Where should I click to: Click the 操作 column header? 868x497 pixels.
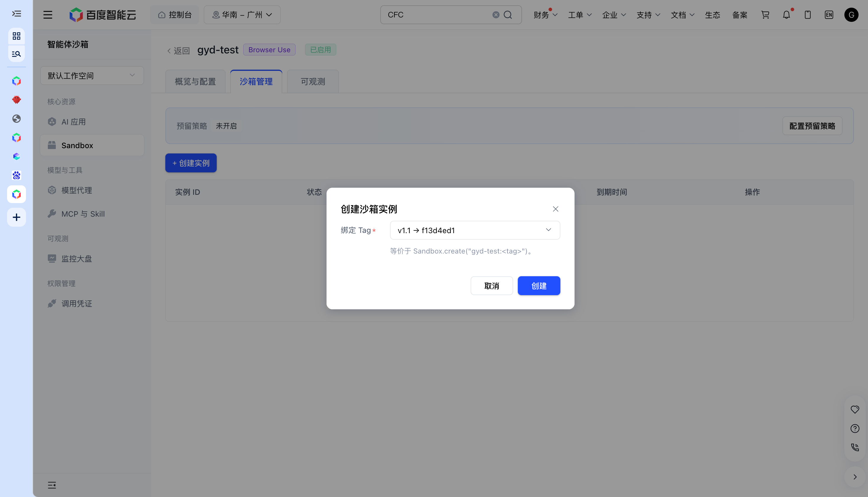click(752, 192)
